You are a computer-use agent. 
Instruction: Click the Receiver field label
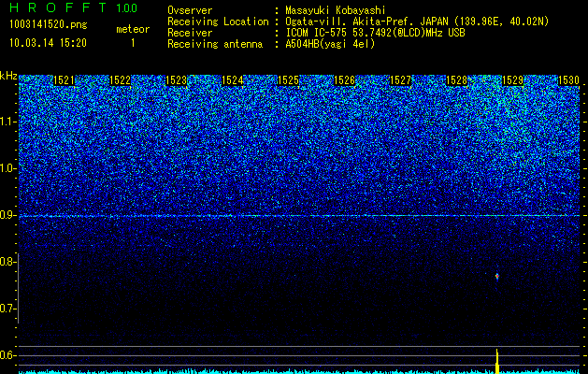coord(190,33)
